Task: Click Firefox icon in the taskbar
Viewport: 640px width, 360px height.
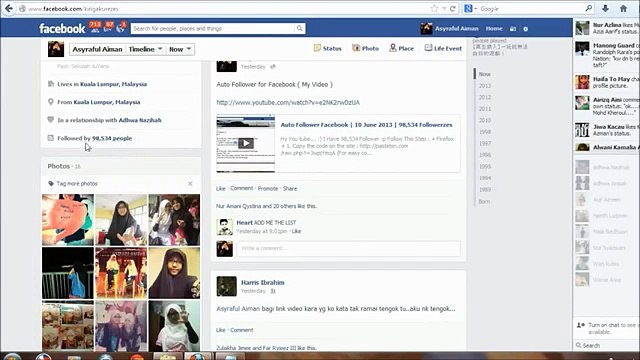Action: (x=198, y=356)
